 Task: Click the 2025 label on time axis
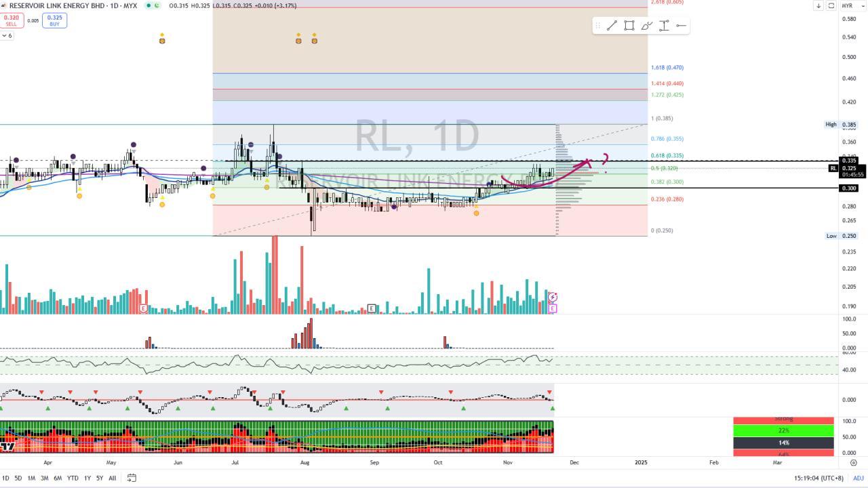click(x=641, y=462)
